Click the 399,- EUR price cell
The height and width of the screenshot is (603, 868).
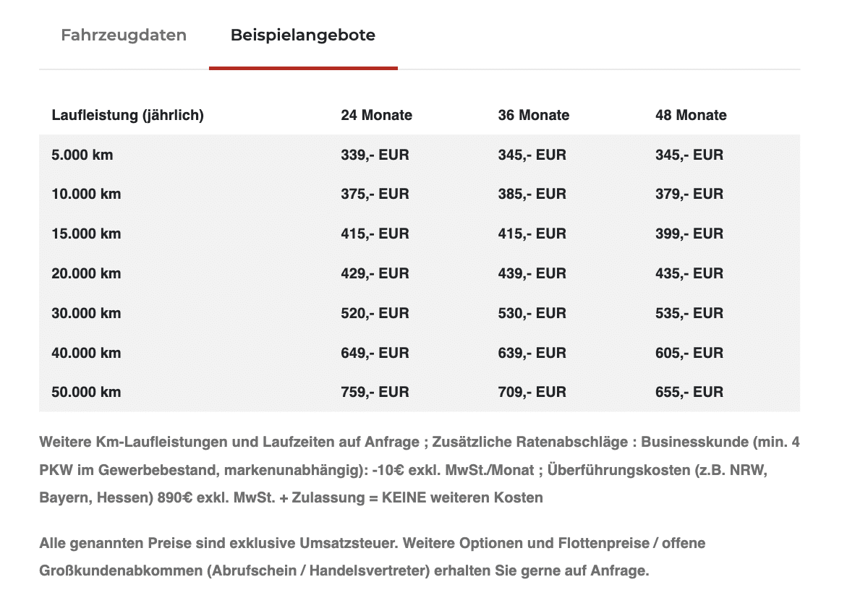pyautogui.click(x=689, y=234)
